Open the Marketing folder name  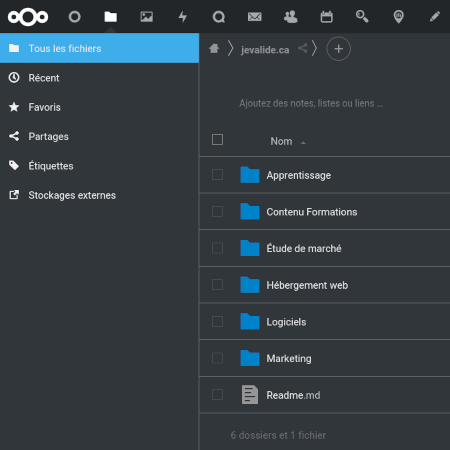[289, 359]
